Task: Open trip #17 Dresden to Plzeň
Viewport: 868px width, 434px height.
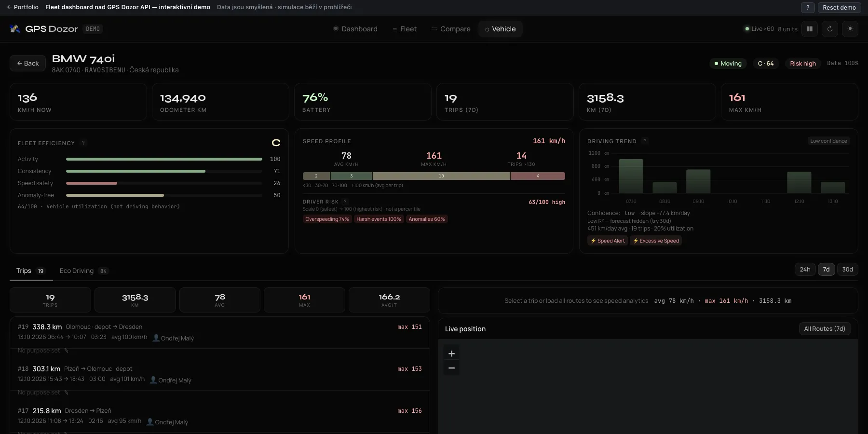Action: [x=219, y=416]
